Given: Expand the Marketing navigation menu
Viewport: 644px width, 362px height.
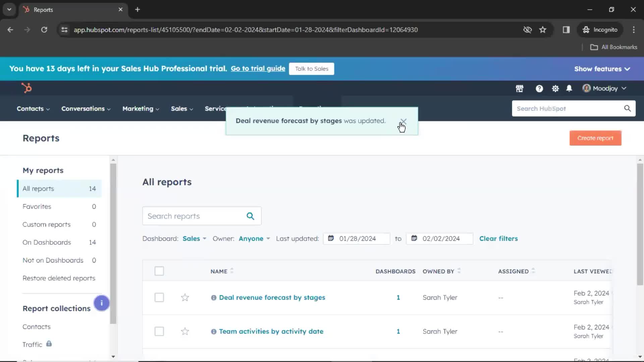Looking at the screenshot, I should pyautogui.click(x=141, y=109).
